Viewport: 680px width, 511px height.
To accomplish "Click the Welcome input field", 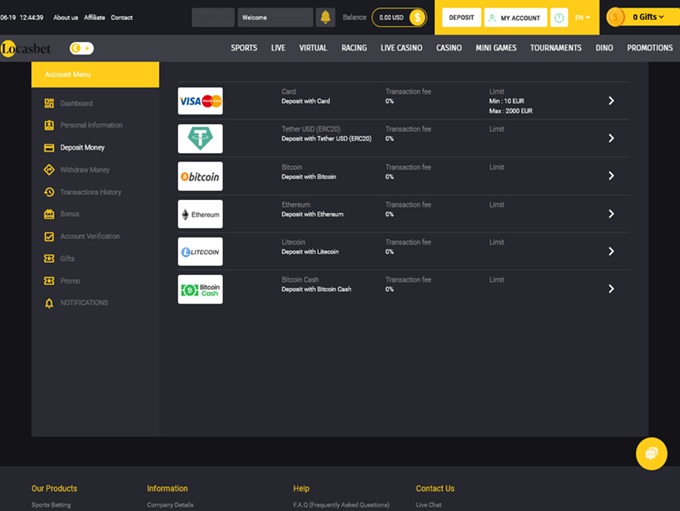I will coord(275,17).
